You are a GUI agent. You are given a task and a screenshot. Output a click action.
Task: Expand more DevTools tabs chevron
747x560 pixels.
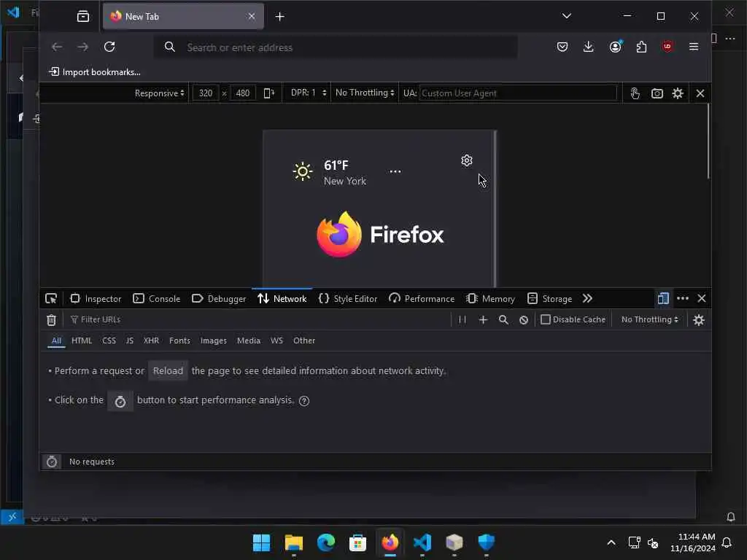tap(587, 298)
